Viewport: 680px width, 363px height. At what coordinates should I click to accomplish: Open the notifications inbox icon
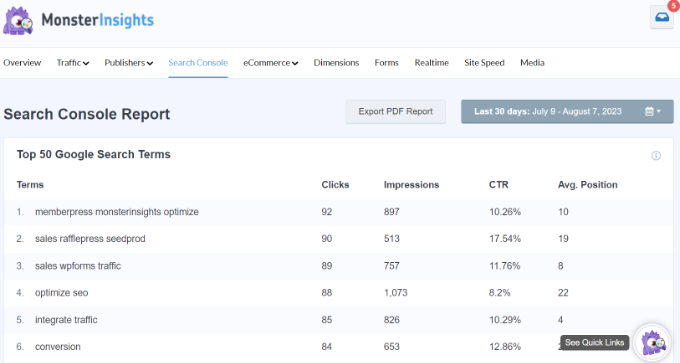tap(662, 17)
